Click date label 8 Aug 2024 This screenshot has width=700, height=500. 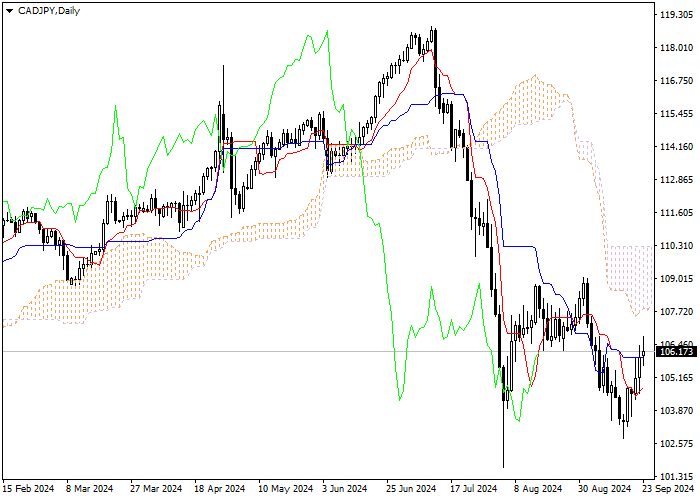click(x=538, y=489)
